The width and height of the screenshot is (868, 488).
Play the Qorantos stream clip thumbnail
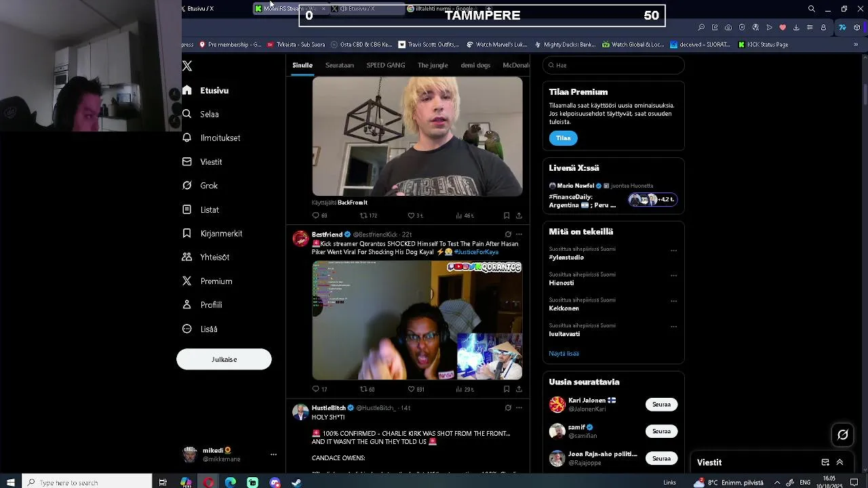click(x=417, y=321)
